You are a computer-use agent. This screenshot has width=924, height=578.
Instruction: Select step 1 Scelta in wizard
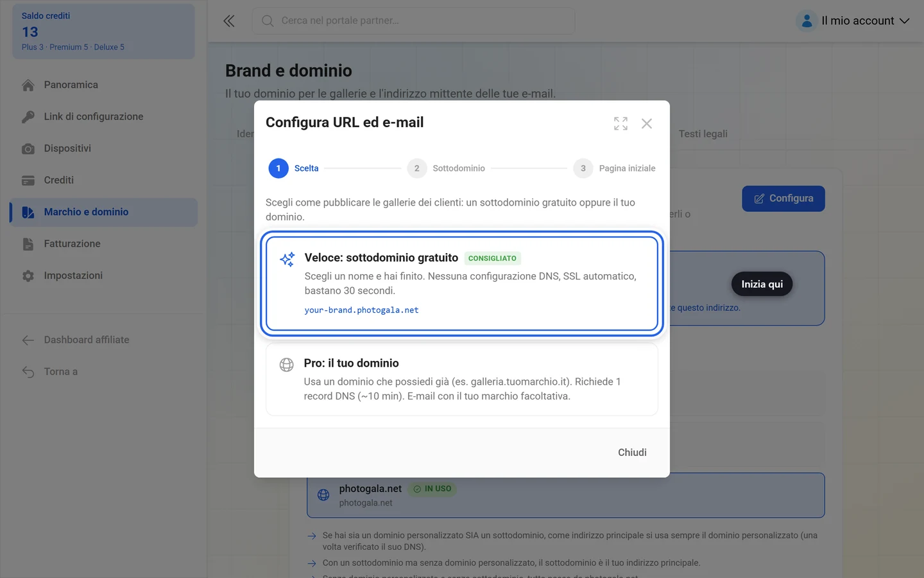pos(294,168)
